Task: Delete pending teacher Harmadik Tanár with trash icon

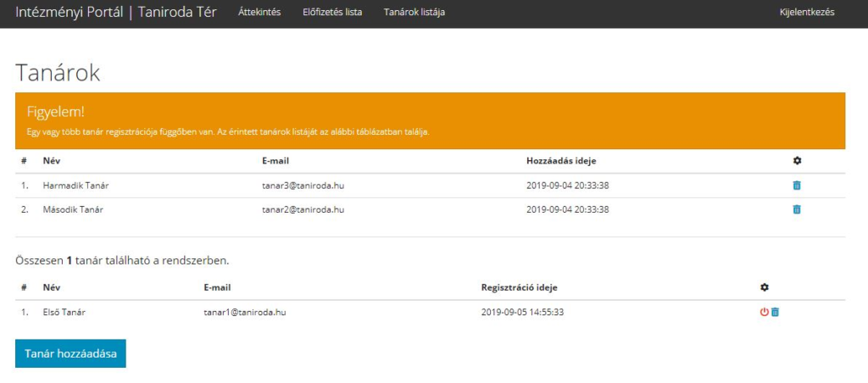Action: pos(796,186)
